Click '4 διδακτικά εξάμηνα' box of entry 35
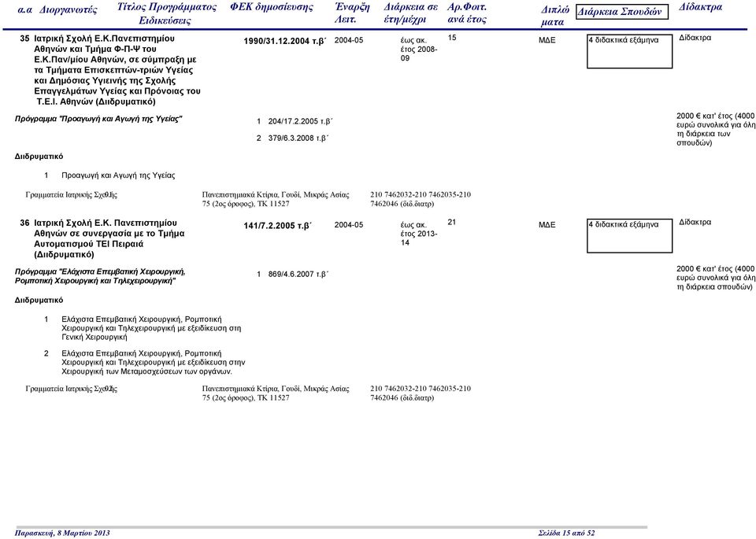The image size is (756, 539). coord(629,52)
